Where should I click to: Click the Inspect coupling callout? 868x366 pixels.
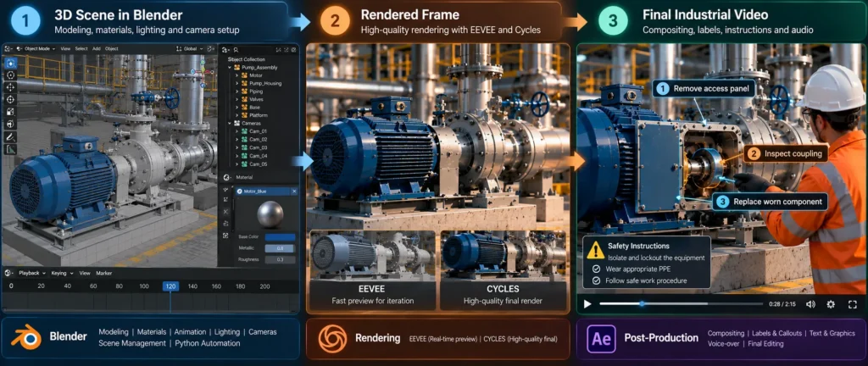pyautogui.click(x=786, y=154)
